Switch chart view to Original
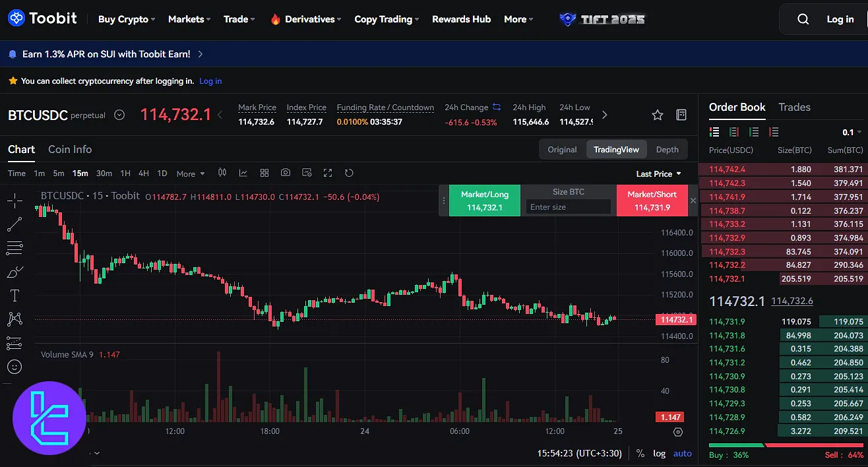 point(562,150)
